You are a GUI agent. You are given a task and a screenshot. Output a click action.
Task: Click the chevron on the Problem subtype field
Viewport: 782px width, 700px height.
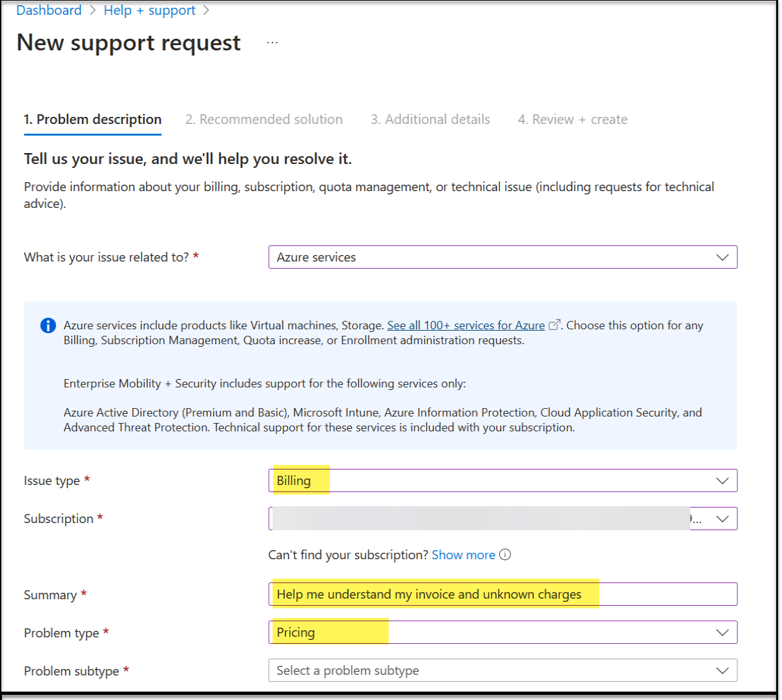pos(723,670)
